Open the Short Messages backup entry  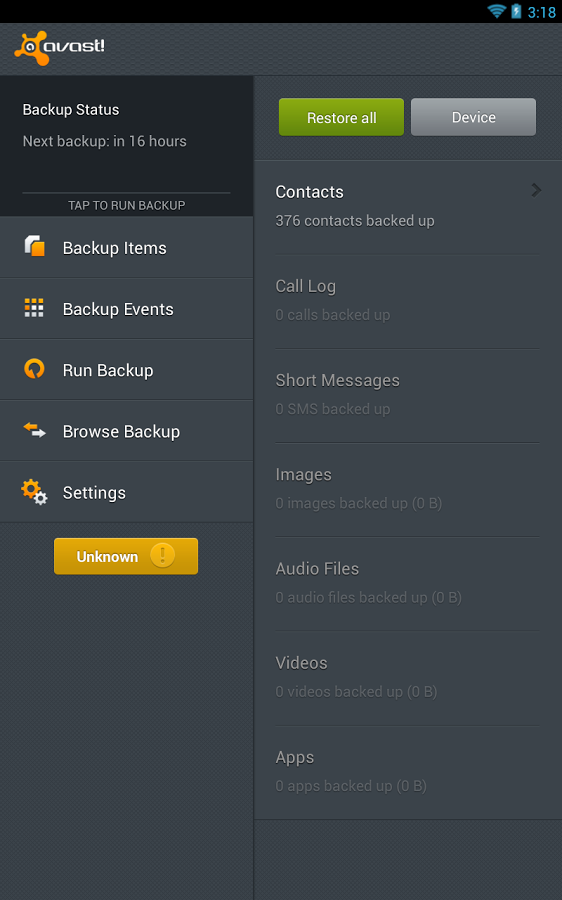(x=408, y=396)
